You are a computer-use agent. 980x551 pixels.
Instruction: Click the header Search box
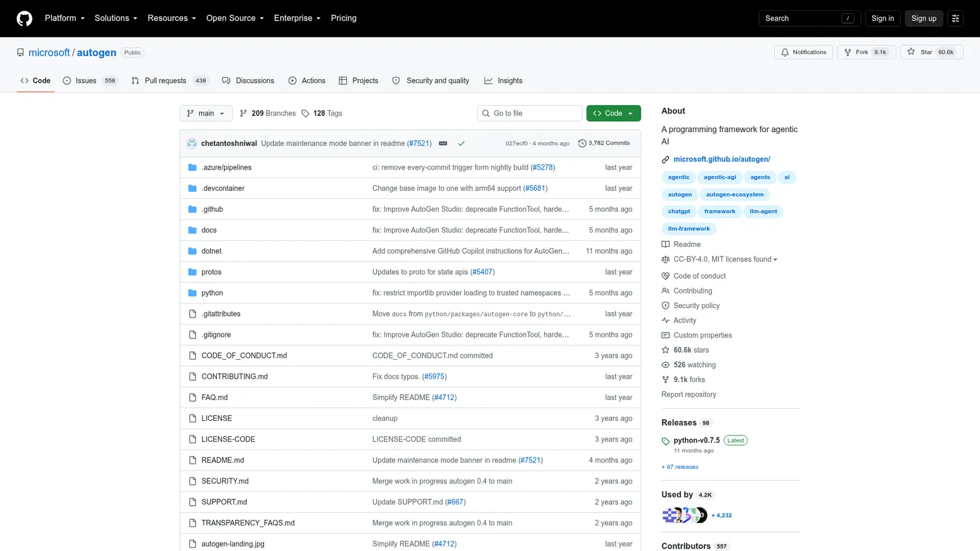(x=810, y=18)
